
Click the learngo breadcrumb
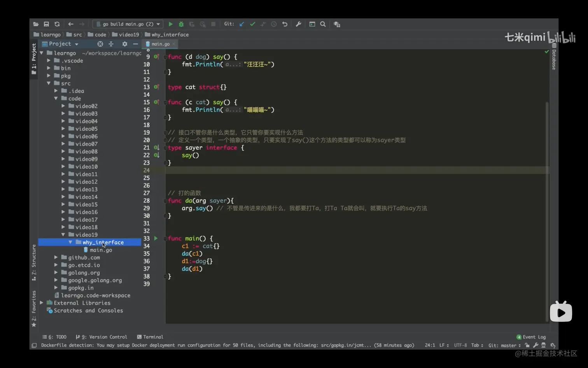coord(47,35)
